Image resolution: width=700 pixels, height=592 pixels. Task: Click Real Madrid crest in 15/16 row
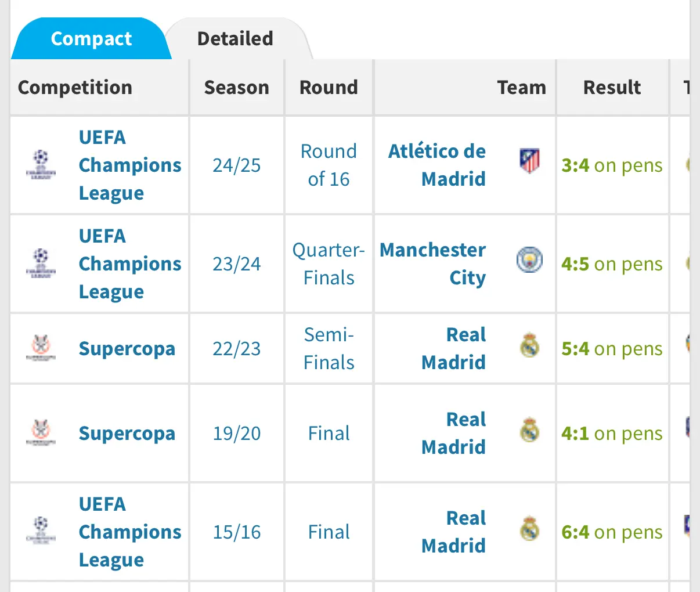point(529,529)
